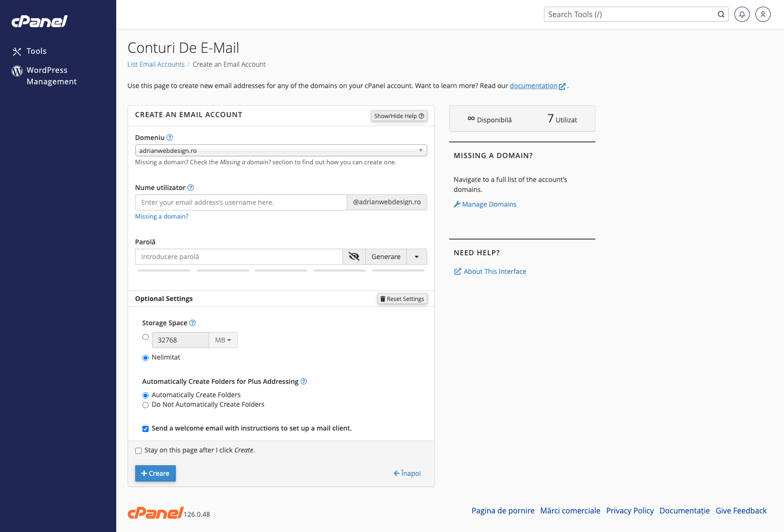The image size is (784, 532).
Task: Click the username input field
Action: point(241,202)
